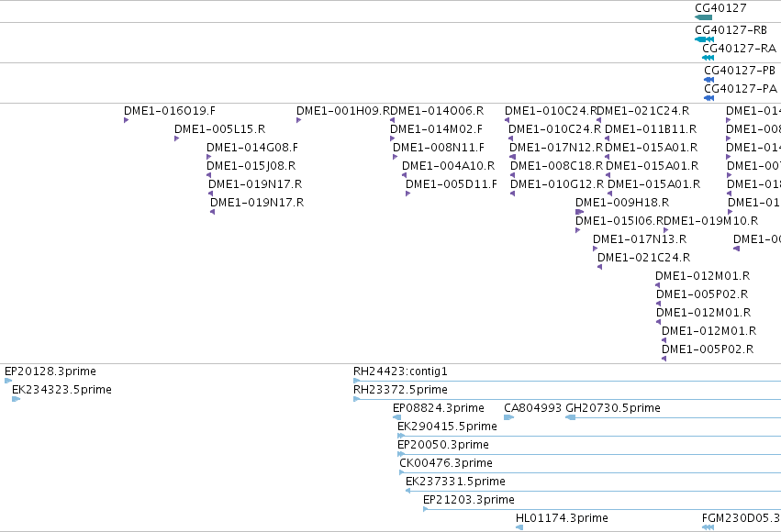The width and height of the screenshot is (781, 532).
Task: Click the CG40127-PA protein glyph
Action: [x=708, y=98]
